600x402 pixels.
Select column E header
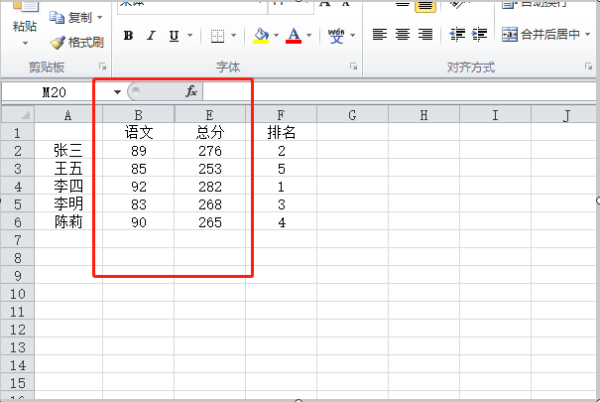(210, 115)
